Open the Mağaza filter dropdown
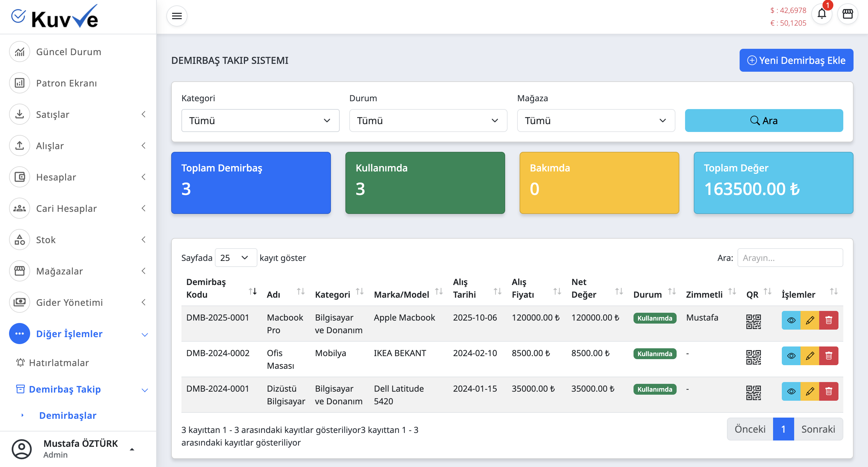Screen dimensions: 868x467 596,121
